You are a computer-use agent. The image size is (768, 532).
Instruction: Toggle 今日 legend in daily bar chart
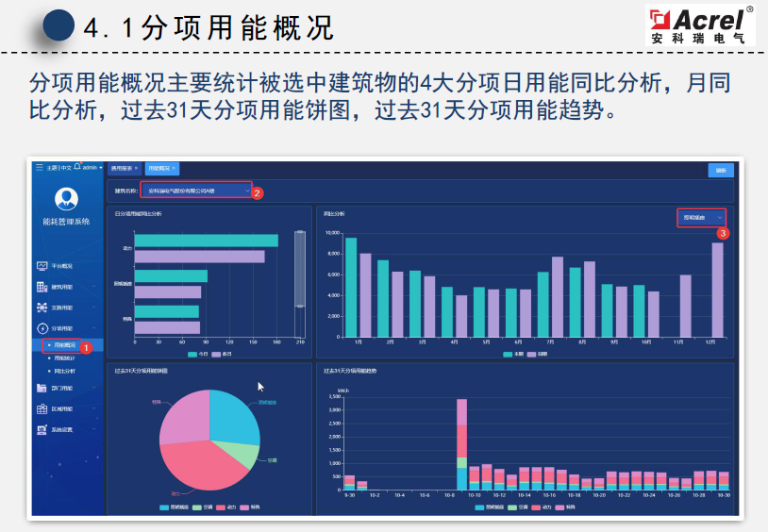click(x=198, y=354)
